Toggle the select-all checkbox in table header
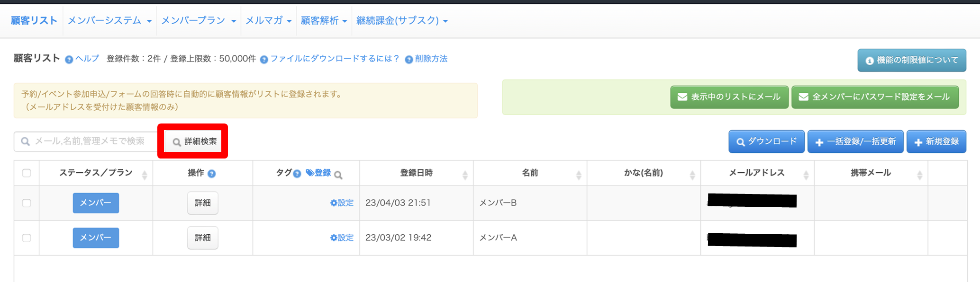Viewport: 980px width, 282px height. pyautogui.click(x=27, y=173)
